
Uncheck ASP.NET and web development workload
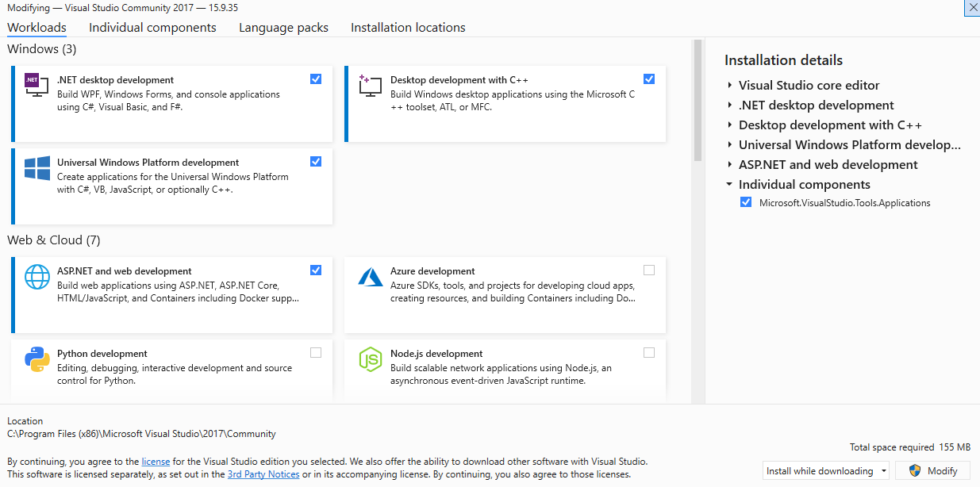[x=316, y=270]
